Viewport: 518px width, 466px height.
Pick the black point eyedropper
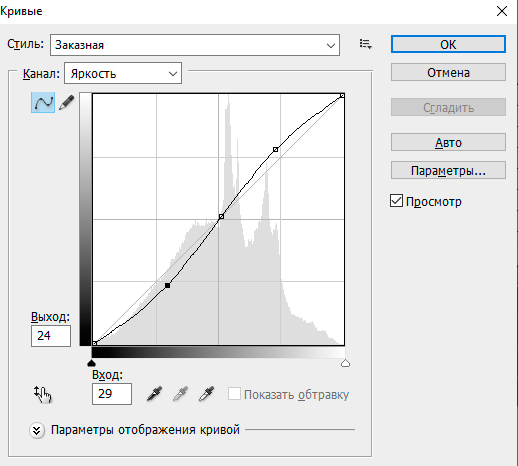(154, 394)
